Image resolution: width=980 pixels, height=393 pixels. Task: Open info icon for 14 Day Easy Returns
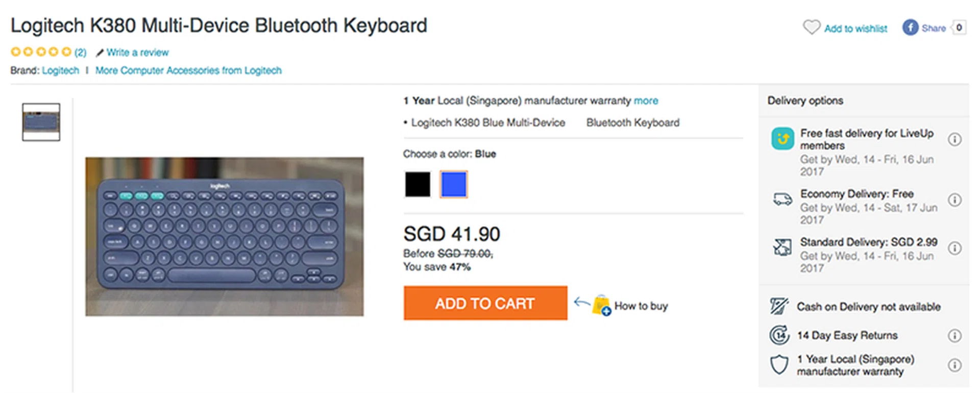point(954,335)
